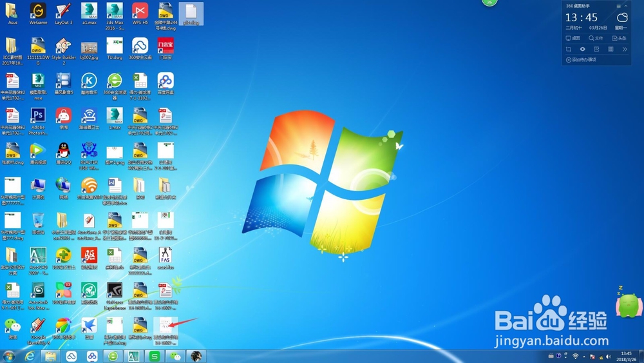The height and width of the screenshot is (363, 644).
Task: Open the 腾讯视频 shortcut
Action: pos(38,153)
